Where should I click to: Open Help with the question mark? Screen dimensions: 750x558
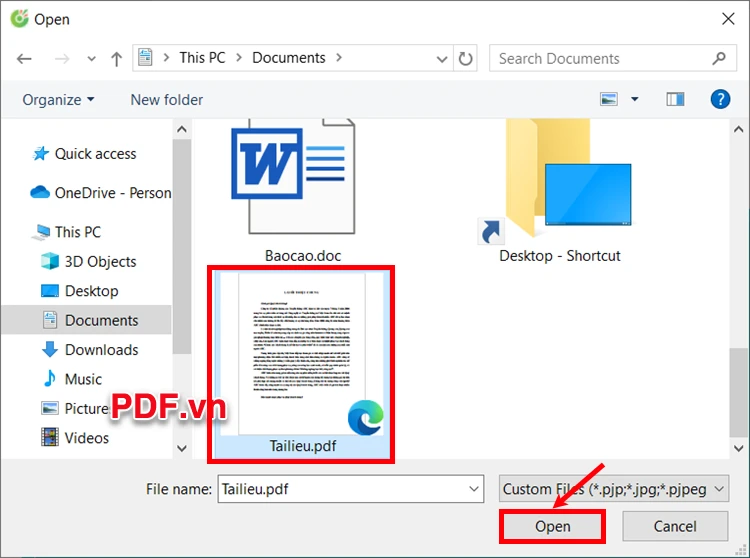[x=720, y=99]
